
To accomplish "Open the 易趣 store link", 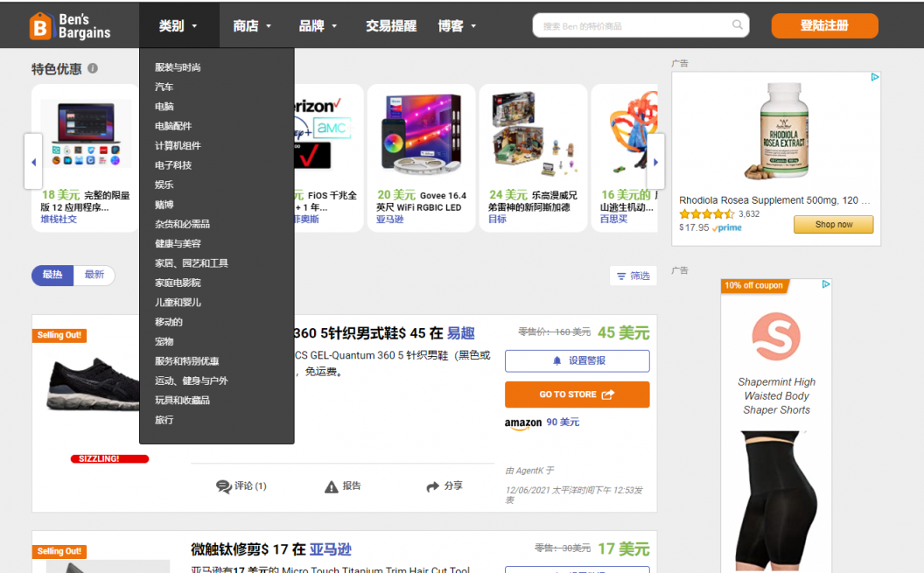I will click(461, 333).
